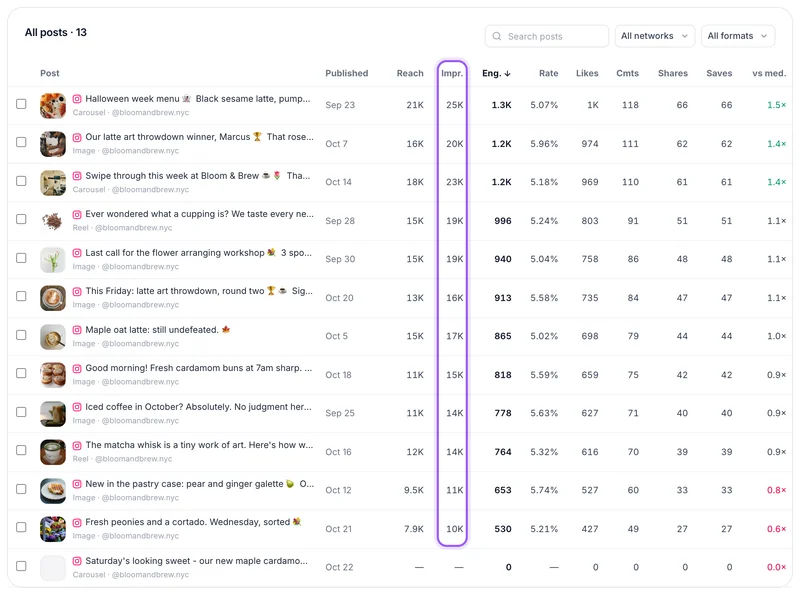Click Instagram icon on cardamom buns post
This screenshot has height=595, width=800.
tap(77, 368)
